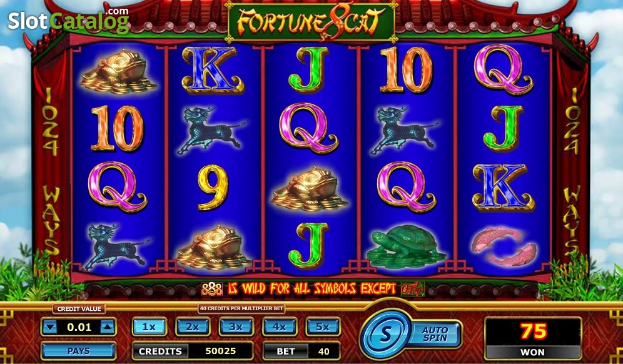Decrease credit value with down arrow

click(x=49, y=327)
